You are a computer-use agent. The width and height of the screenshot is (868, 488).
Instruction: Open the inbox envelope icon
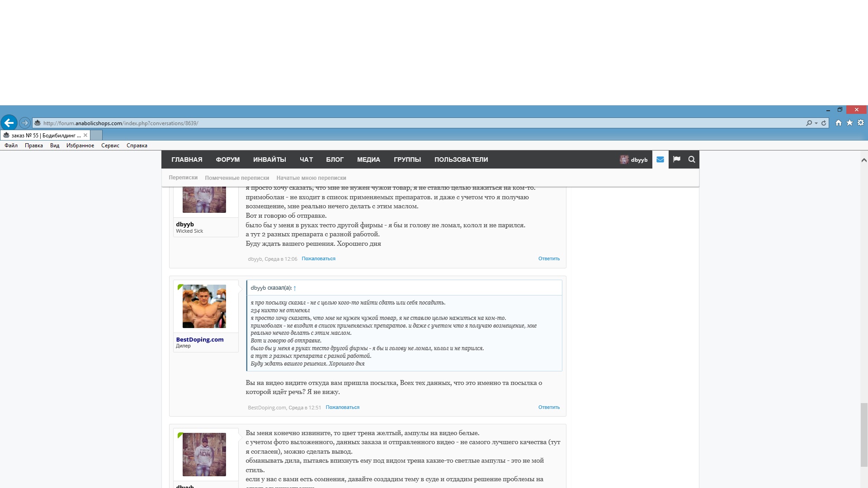[x=660, y=160]
